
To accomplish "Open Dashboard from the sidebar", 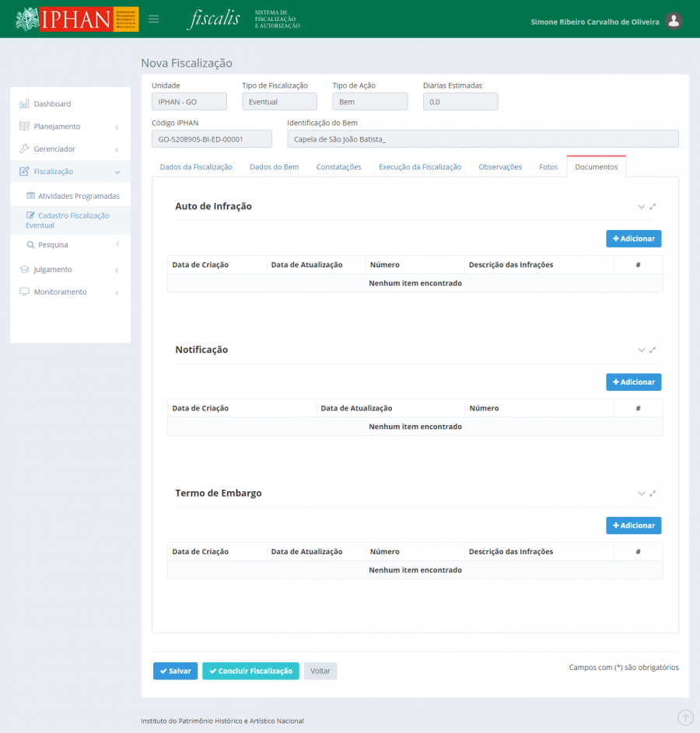I will 52,104.
